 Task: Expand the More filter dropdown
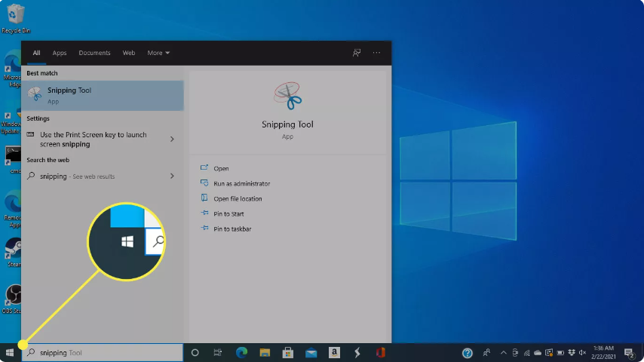[158, 53]
